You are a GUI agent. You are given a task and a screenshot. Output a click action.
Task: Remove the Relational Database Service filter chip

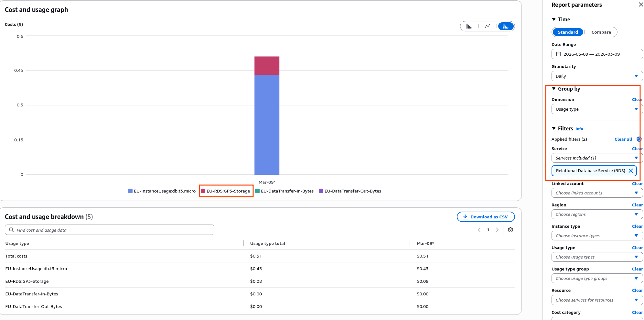pyautogui.click(x=630, y=171)
